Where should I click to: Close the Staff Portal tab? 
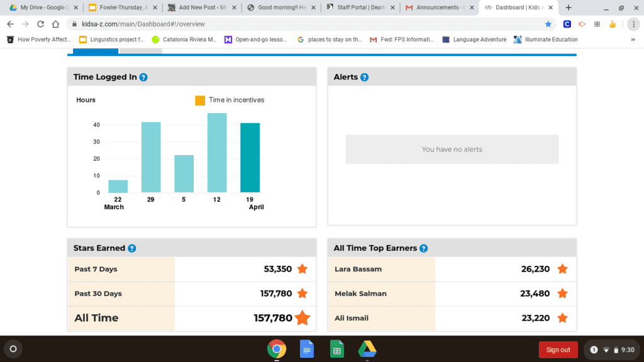(392, 8)
